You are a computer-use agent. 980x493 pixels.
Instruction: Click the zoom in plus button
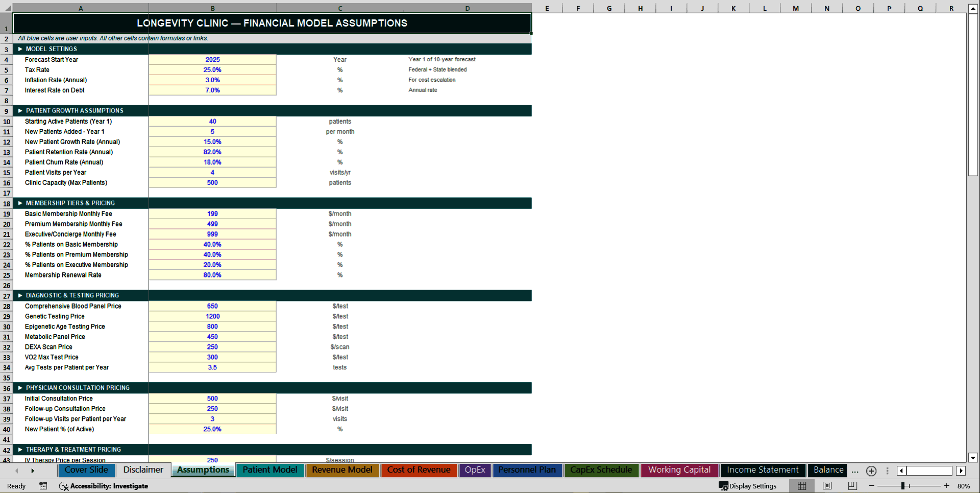pyautogui.click(x=947, y=486)
